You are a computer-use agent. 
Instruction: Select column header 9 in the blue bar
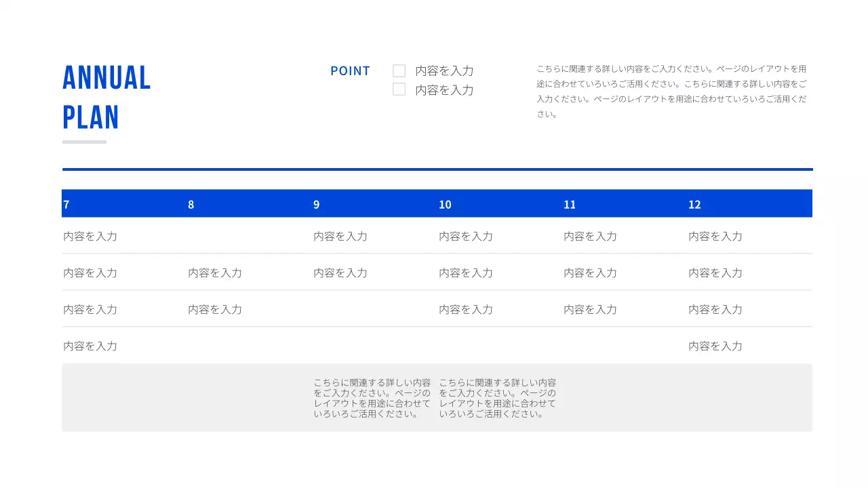pos(315,204)
